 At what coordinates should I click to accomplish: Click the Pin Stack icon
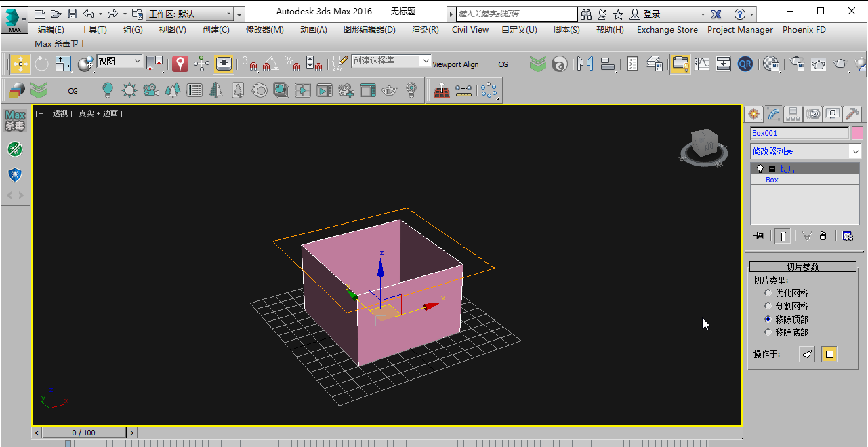(x=758, y=236)
